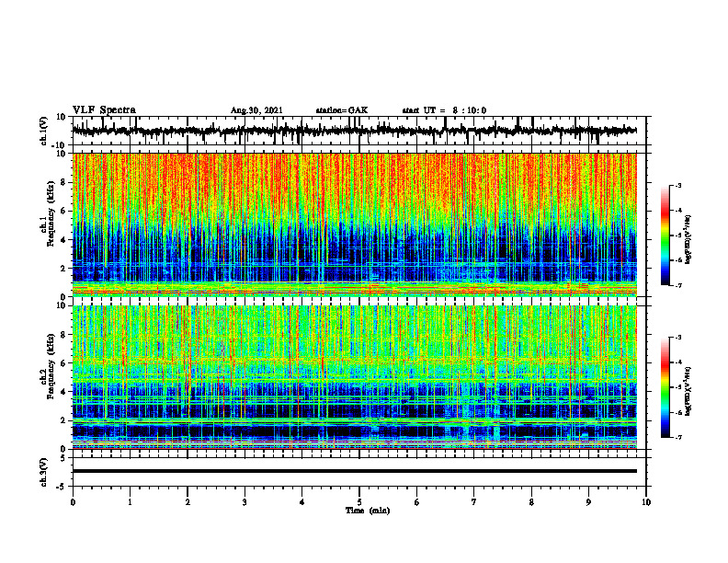Click the time axis tick label "6"
The width and height of the screenshot is (728, 563).
click(417, 502)
